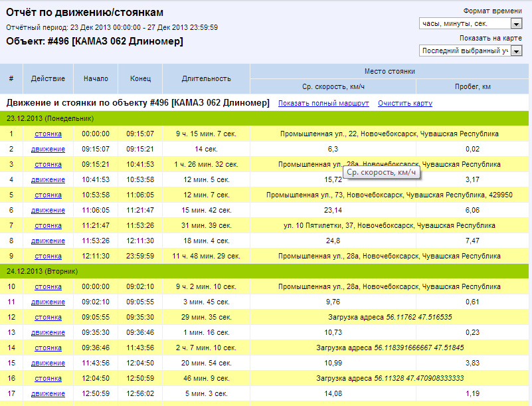Click the 'Действие' column header
532x406 pixels.
(48, 78)
